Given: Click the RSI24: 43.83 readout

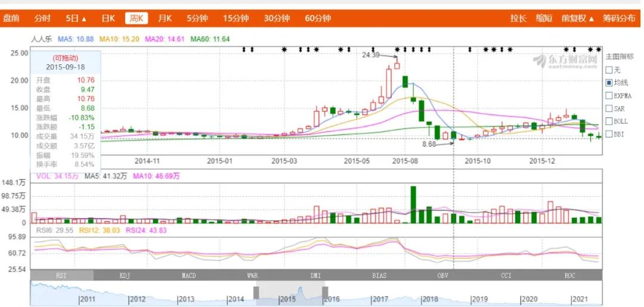Looking at the screenshot, I should pos(147,231).
